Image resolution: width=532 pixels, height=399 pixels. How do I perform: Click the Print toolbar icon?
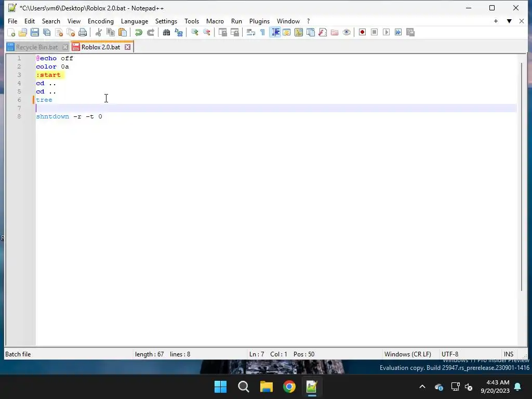(x=83, y=32)
